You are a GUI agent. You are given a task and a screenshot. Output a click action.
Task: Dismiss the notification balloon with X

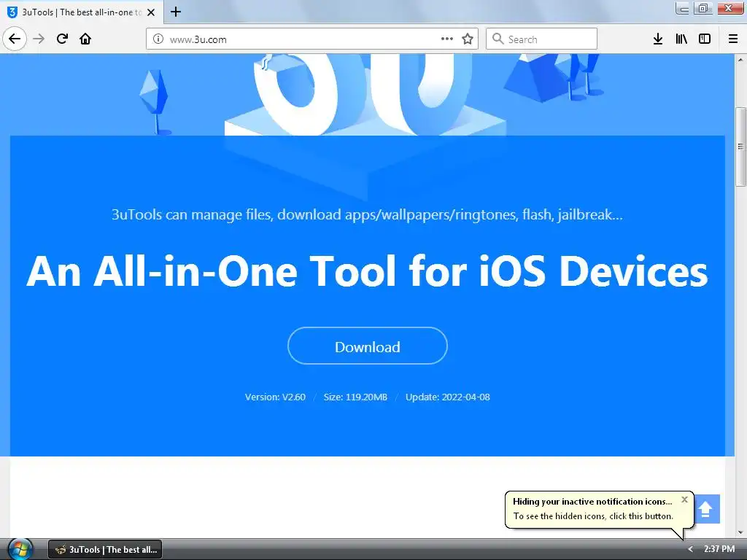coord(684,499)
